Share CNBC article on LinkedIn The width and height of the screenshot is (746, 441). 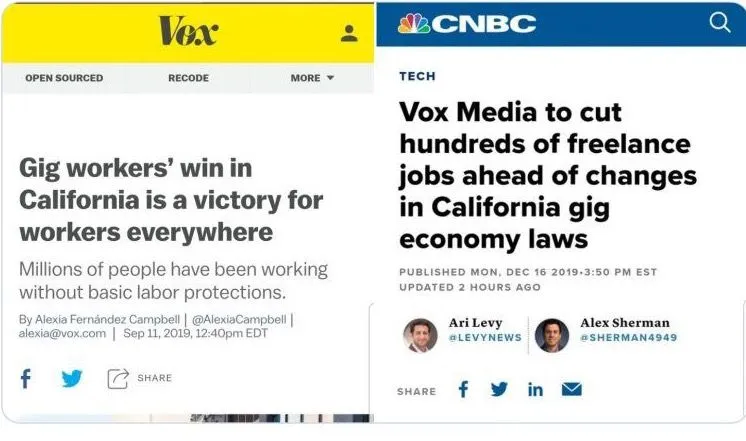click(x=535, y=390)
